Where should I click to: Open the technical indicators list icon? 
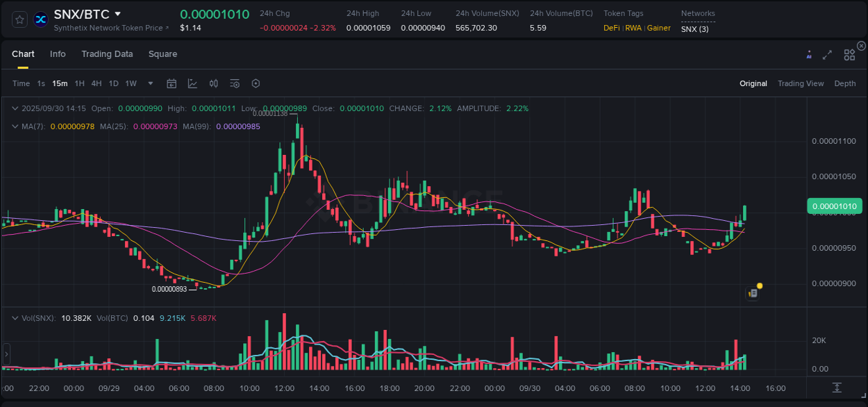tap(235, 83)
